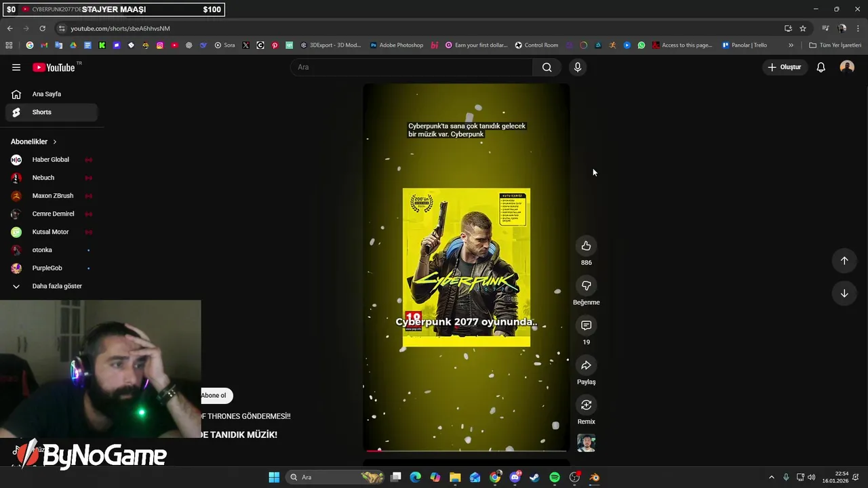
Task: Click the Oluştur create button
Action: click(x=785, y=67)
